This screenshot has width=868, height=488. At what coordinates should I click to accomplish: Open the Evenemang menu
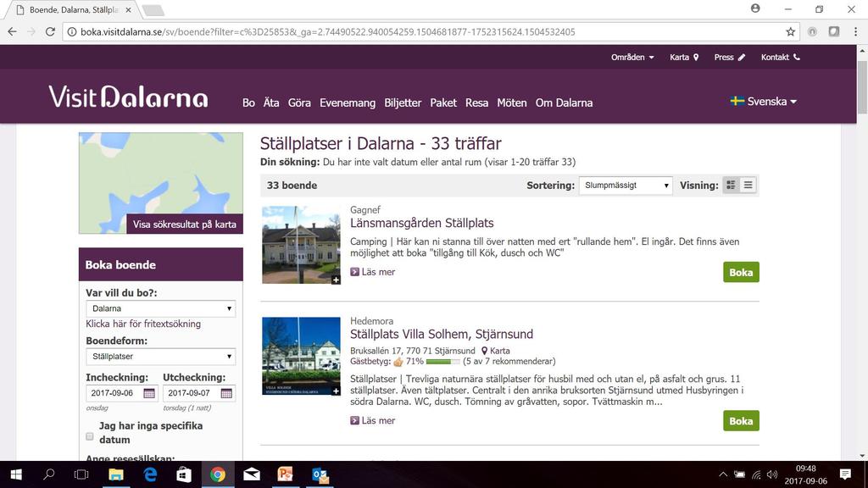(x=347, y=103)
